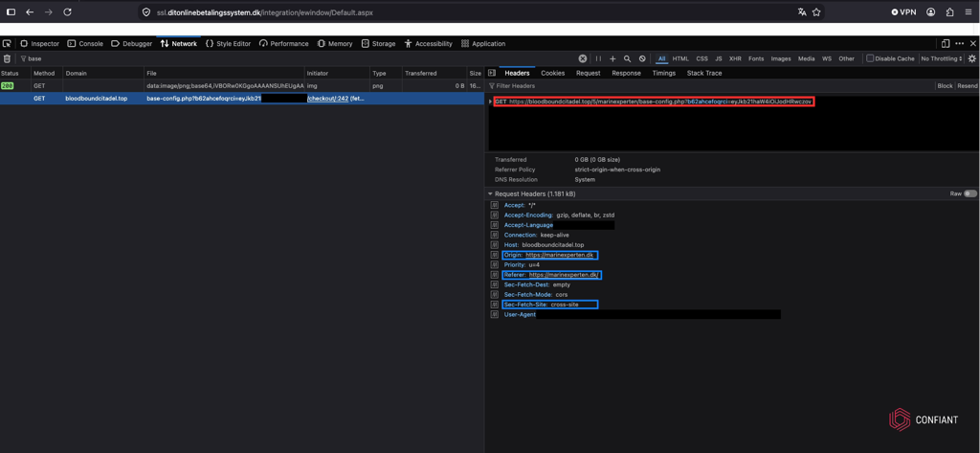The height and width of the screenshot is (453, 980).
Task: Click shield site security icon
Action: point(146,11)
